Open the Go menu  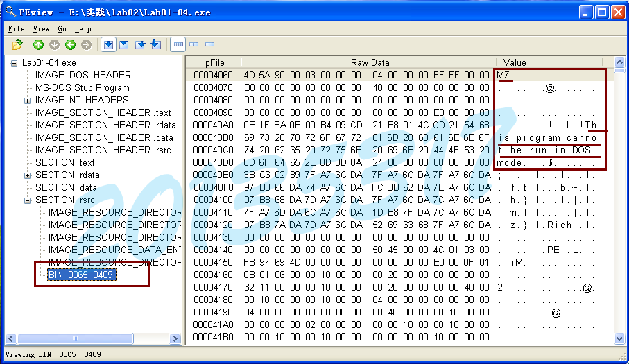point(62,29)
